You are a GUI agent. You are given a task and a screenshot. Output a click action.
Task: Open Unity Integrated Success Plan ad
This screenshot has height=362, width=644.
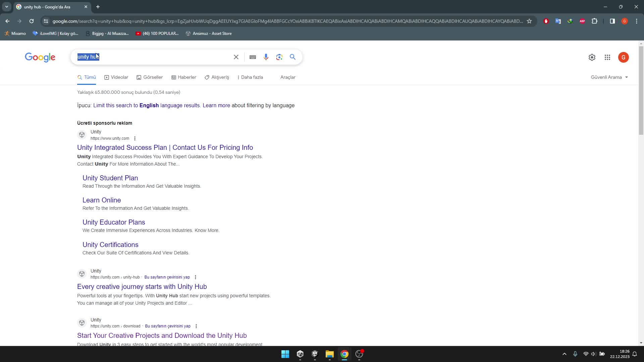(x=165, y=147)
